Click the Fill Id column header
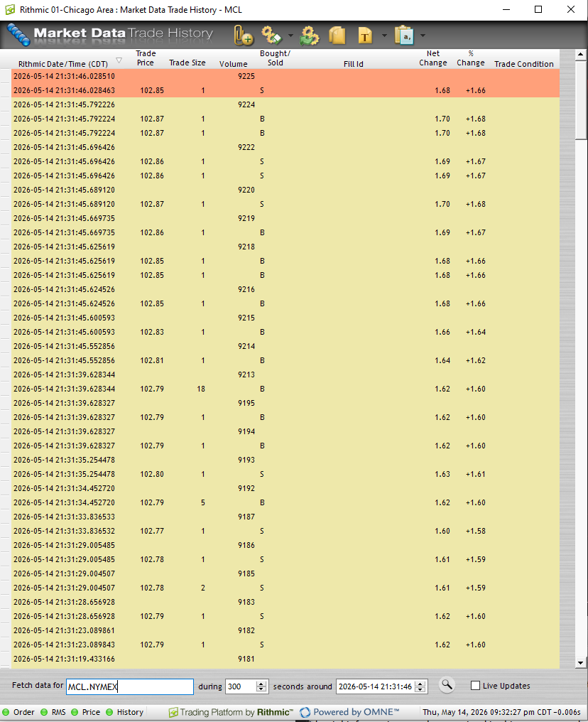This screenshot has width=588, height=722. coord(354,64)
